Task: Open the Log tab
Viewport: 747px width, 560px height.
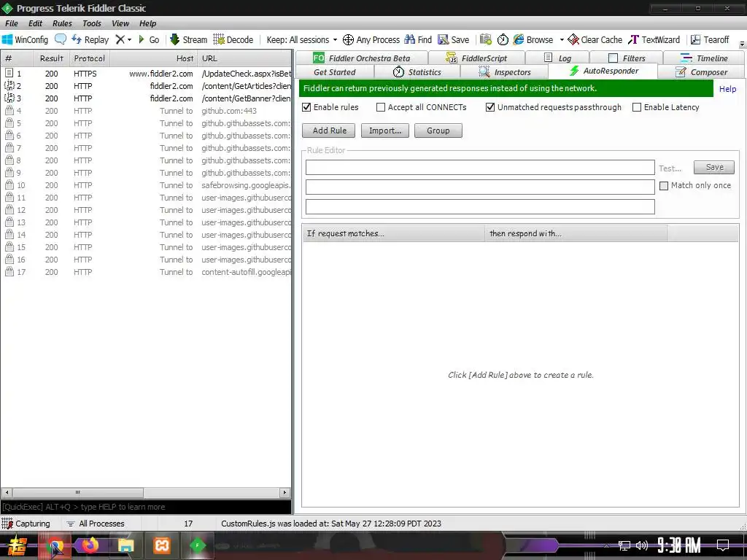Action: coord(557,58)
